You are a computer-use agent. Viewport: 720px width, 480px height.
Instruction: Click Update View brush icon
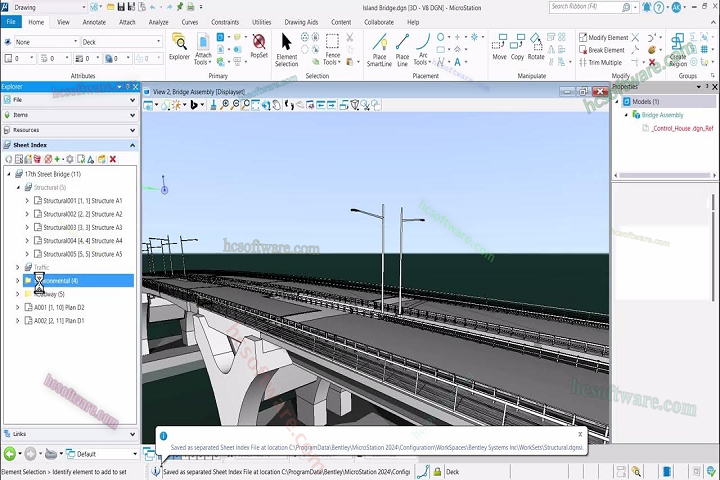tap(213, 105)
